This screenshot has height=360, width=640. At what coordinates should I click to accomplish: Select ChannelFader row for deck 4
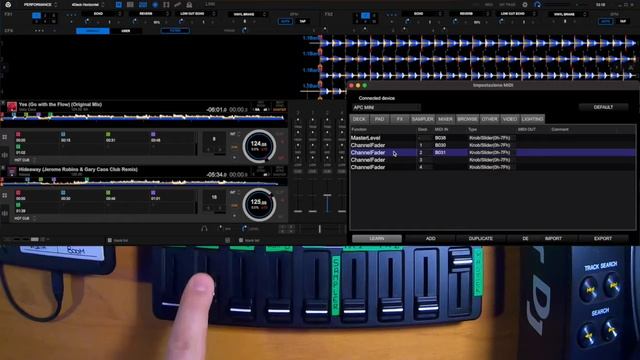pos(492,167)
